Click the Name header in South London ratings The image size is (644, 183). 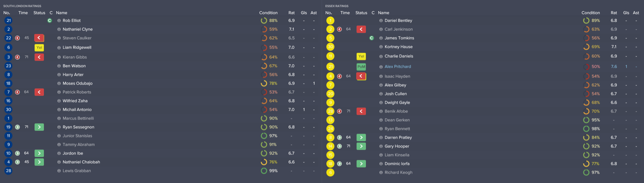pos(62,13)
